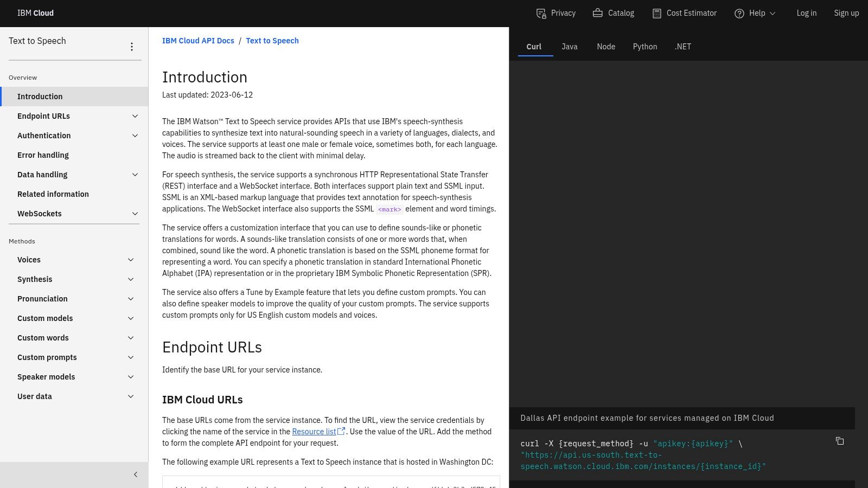Viewport: 868px width, 488px height.
Task: Expand the Endpoint URLs section
Action: point(135,116)
